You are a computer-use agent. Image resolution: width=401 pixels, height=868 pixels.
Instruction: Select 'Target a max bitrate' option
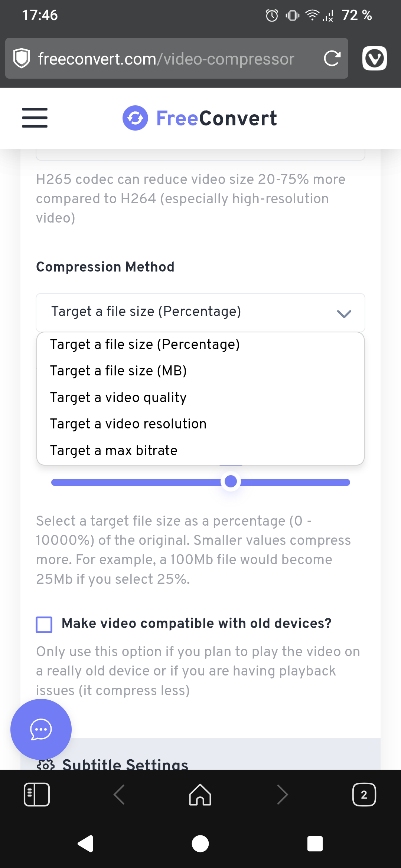(114, 451)
